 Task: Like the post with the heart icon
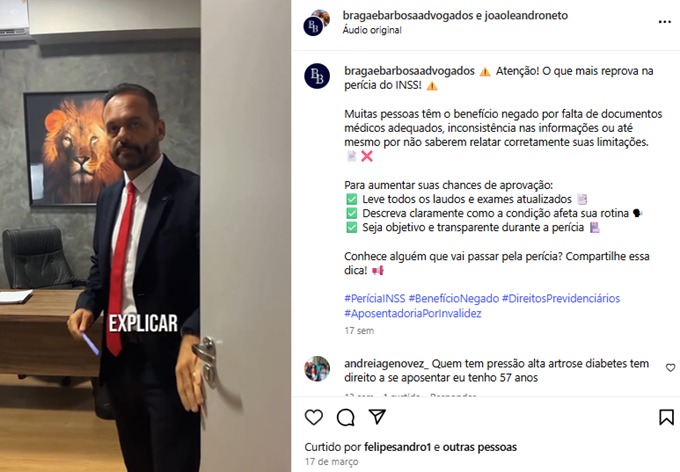coord(314,417)
